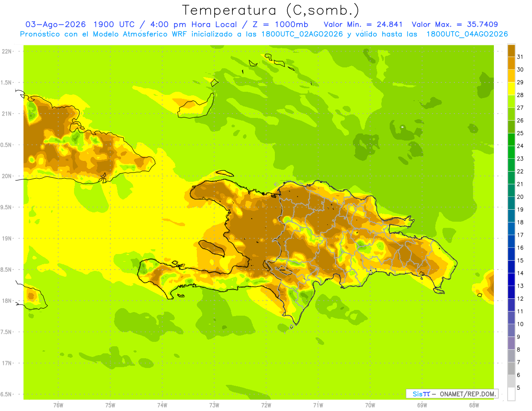This screenshot has height=411, width=532.
Task: Click the '72W' longitude label
Action: pyautogui.click(x=266, y=405)
